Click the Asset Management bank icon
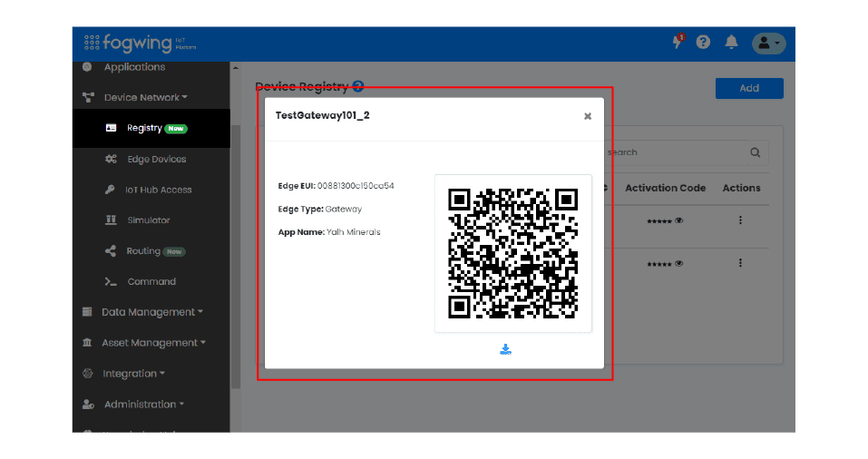The width and height of the screenshot is (868, 459). click(x=87, y=342)
